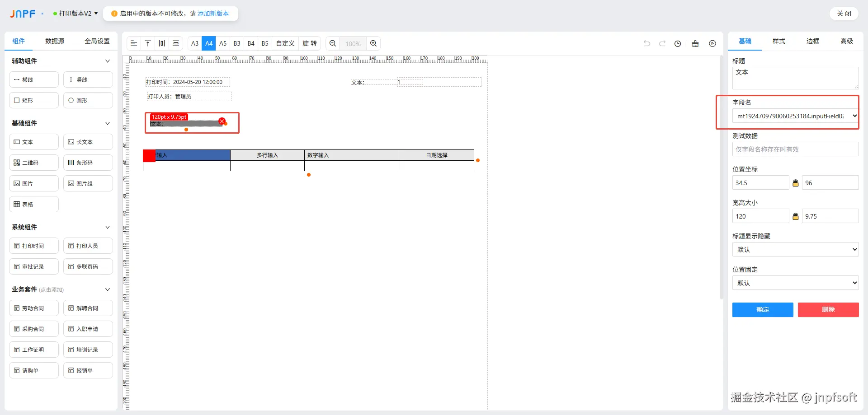Click 旋转 to rotate the page
This screenshot has height=415, width=868.
[x=310, y=43]
